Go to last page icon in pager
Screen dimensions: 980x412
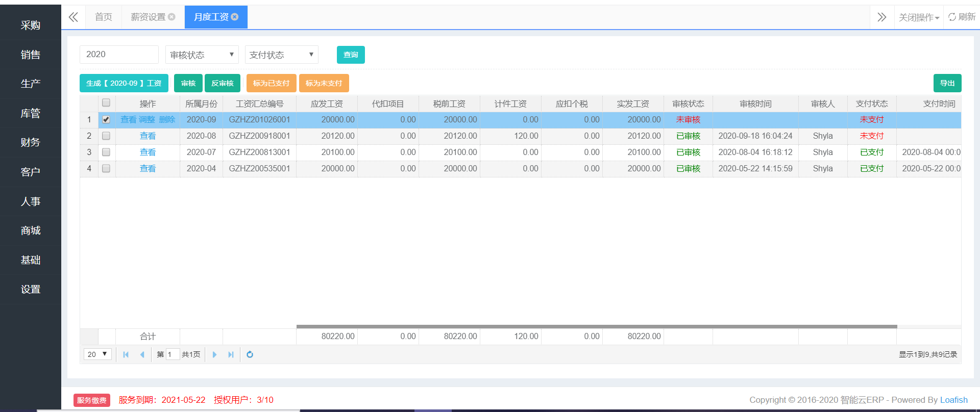point(231,354)
